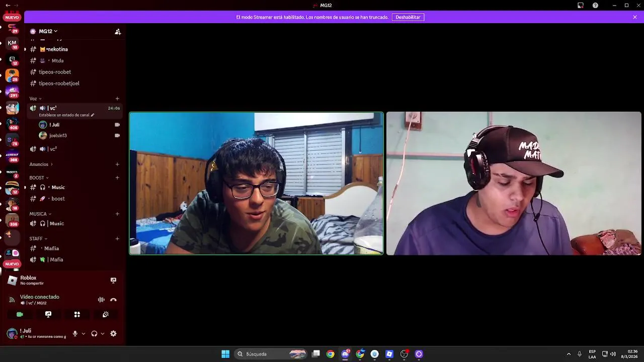Image resolution: width=644 pixels, height=362 pixels.
Task: Create a channel in the Voz category
Action: click(117, 99)
